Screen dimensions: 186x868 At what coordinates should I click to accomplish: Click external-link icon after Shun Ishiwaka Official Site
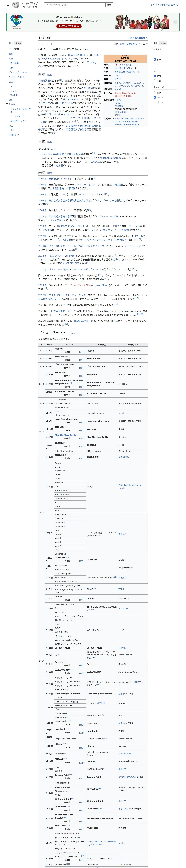[143, 119]
